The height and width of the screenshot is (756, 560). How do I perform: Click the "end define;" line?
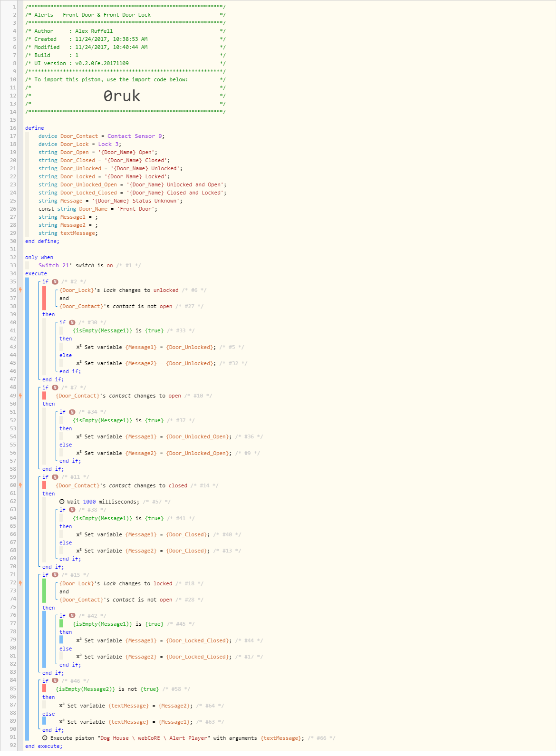click(x=42, y=241)
